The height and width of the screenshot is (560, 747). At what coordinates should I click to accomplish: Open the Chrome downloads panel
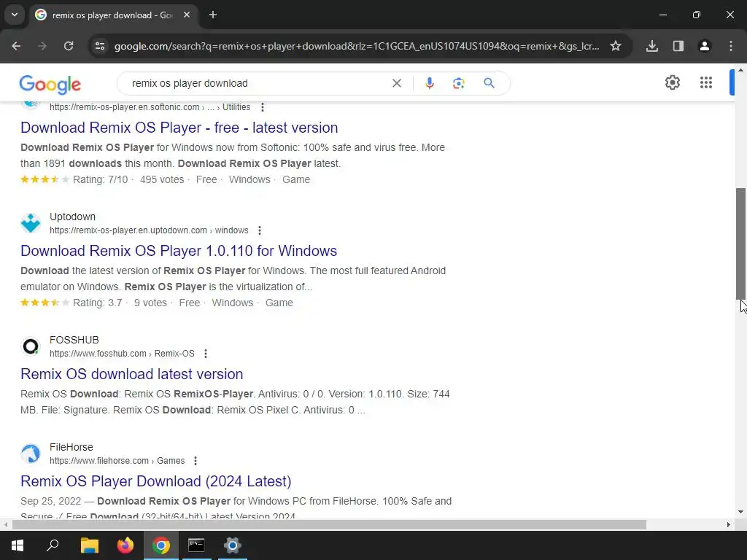click(652, 46)
